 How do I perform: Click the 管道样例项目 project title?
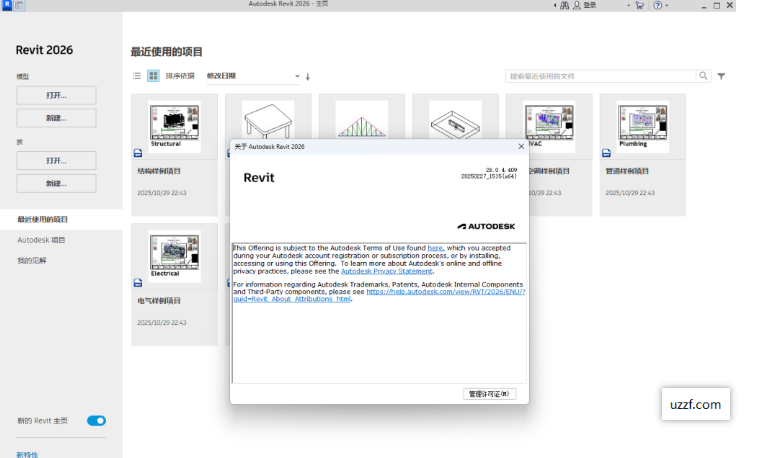pyautogui.click(x=627, y=171)
